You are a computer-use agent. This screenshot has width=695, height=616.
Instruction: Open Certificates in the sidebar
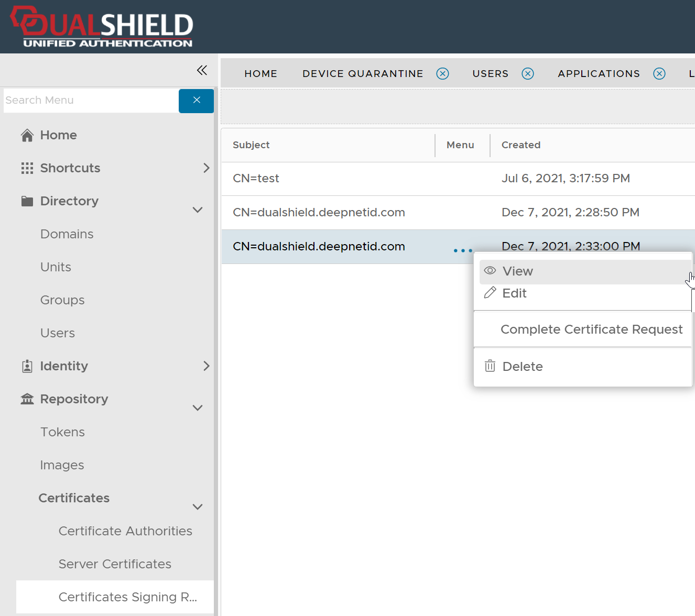point(74,498)
